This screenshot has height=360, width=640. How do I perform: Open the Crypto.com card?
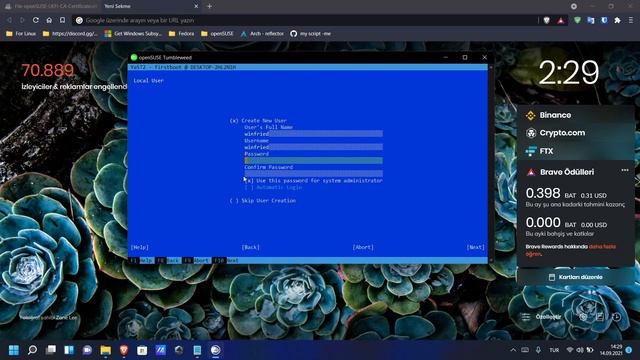pos(576,133)
